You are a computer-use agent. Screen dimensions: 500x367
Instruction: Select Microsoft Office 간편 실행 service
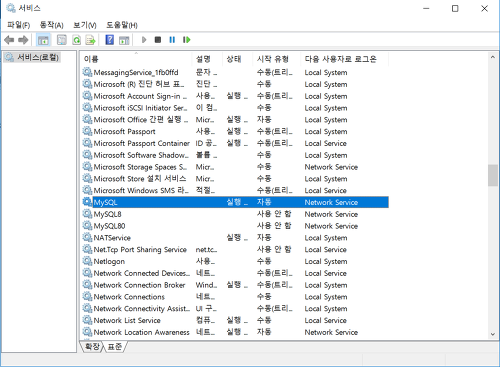click(235, 119)
